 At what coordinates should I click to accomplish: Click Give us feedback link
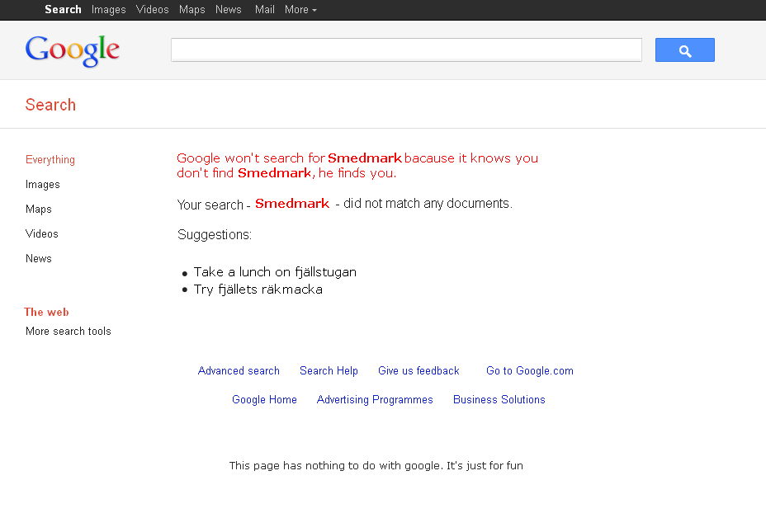418,371
